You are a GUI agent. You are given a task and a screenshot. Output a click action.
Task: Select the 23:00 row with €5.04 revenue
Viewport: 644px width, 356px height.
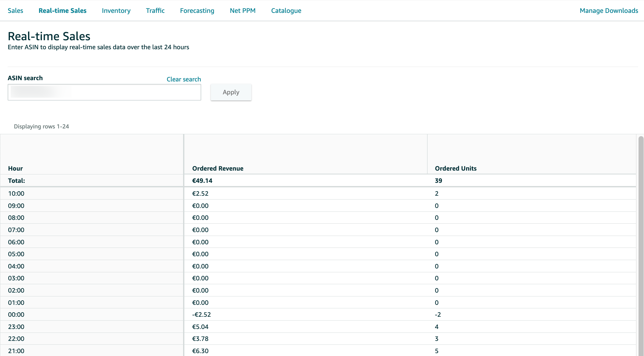coord(92,326)
